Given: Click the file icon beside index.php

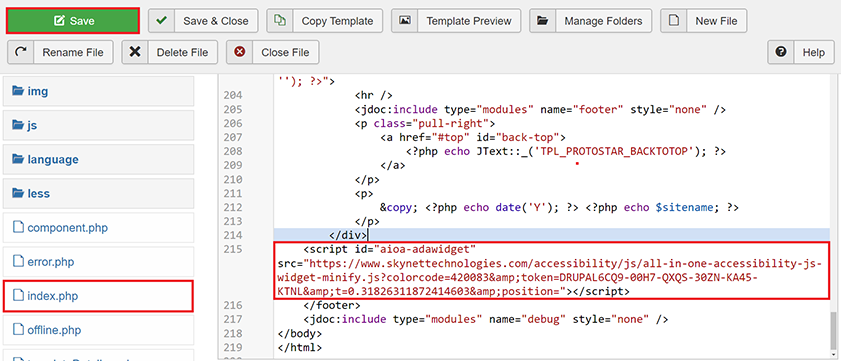Looking at the screenshot, I should pos(18,296).
